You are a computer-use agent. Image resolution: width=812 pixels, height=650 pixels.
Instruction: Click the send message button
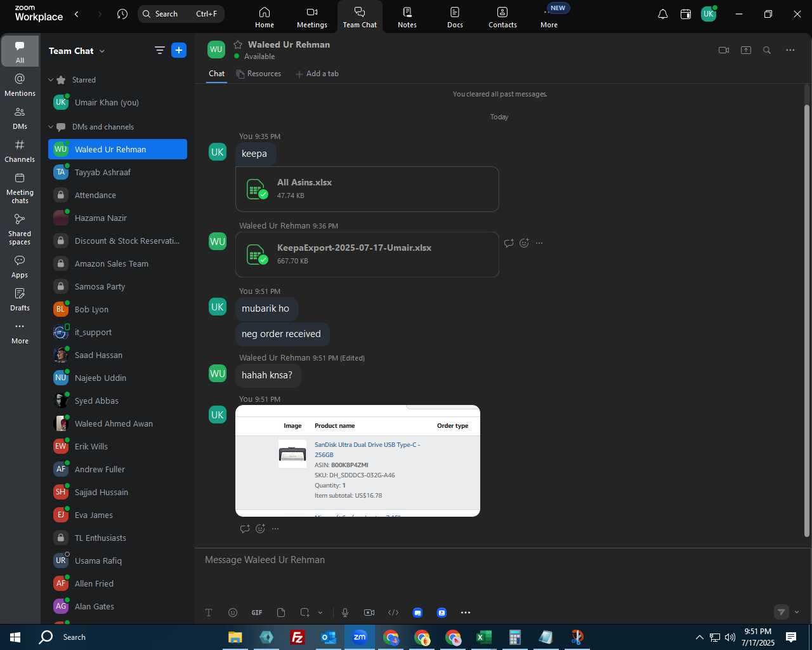coord(782,612)
